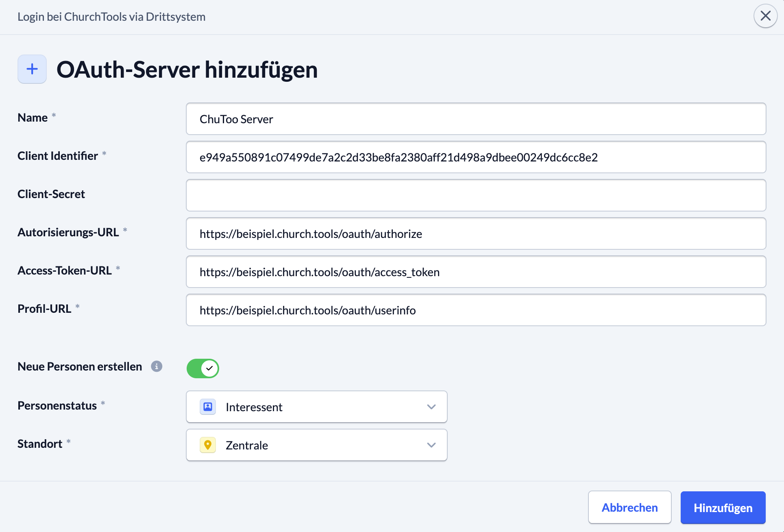Viewport: 784px width, 532px height.
Task: Click the yellow Zentrale location pin icon
Action: point(208,445)
